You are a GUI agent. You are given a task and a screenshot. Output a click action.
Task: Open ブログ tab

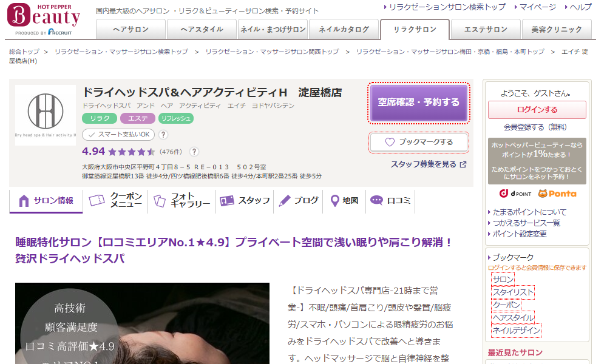point(299,200)
